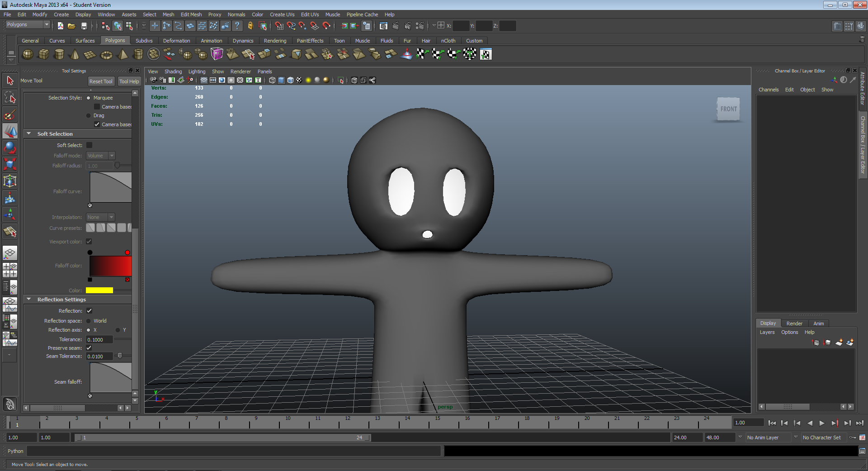This screenshot has width=868, height=471.
Task: Collapse the Reflection Settings section
Action: point(29,300)
